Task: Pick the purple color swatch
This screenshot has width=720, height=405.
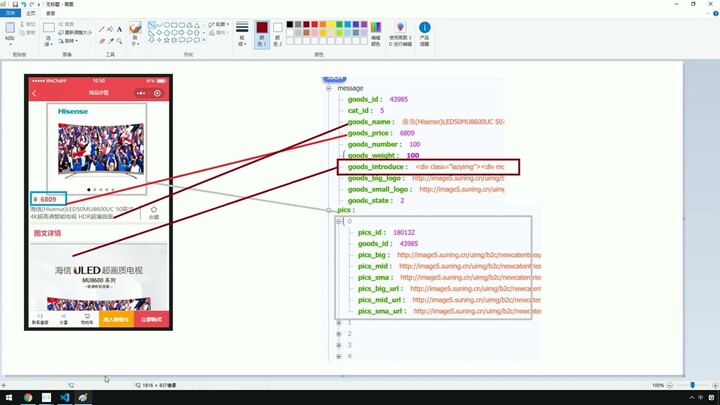Action: [364, 24]
